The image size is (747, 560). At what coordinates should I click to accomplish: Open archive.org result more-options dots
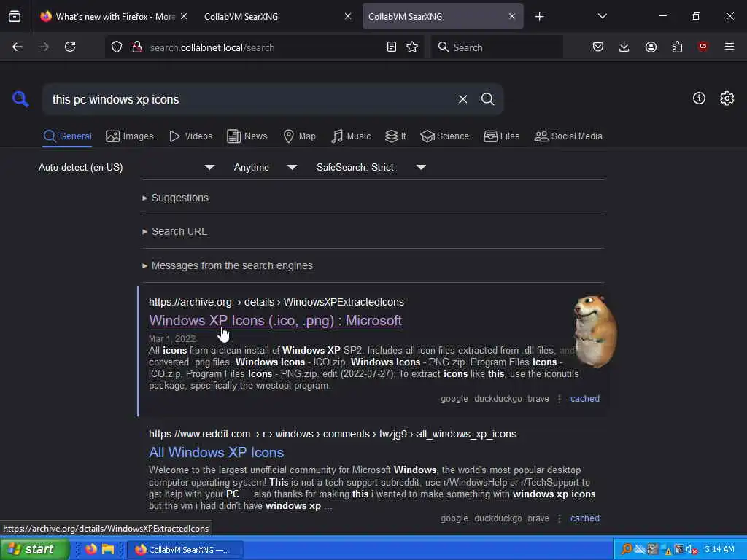click(560, 399)
